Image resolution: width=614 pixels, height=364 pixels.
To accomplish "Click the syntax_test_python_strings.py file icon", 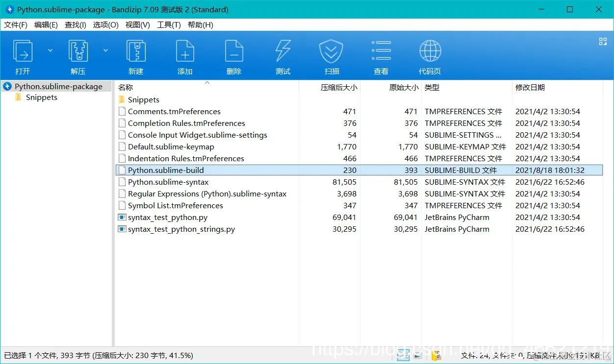I will (122, 229).
